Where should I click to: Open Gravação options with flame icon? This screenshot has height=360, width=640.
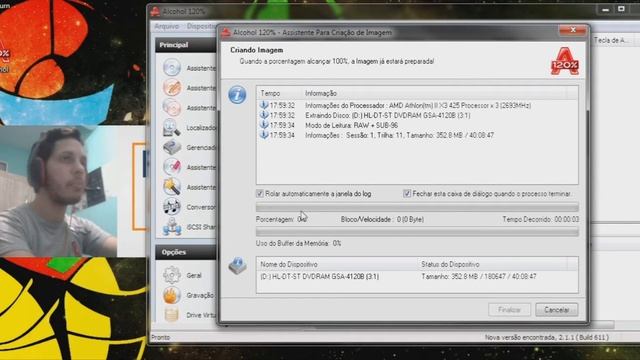188,295
